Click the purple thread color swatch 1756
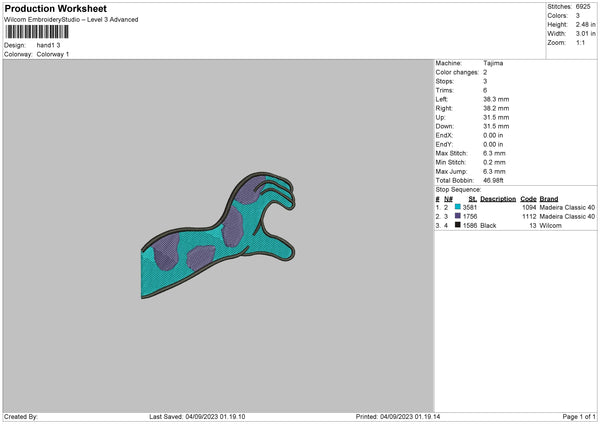Viewport: 600px width, 424px height. [458, 216]
